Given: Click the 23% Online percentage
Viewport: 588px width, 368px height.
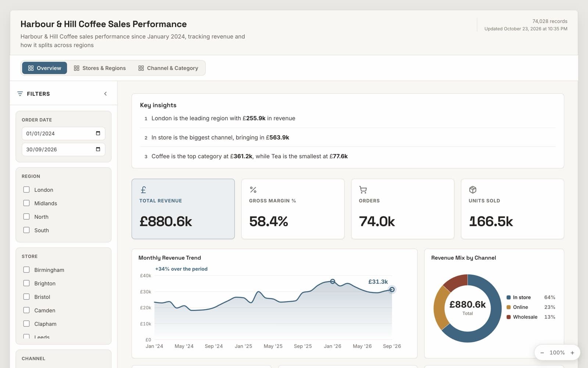Looking at the screenshot, I should pyautogui.click(x=550, y=307).
